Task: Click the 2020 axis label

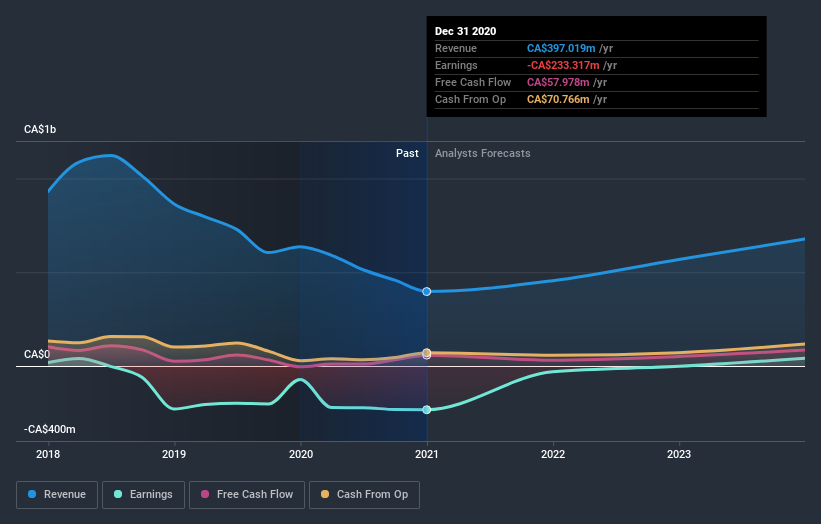Action: pos(301,454)
